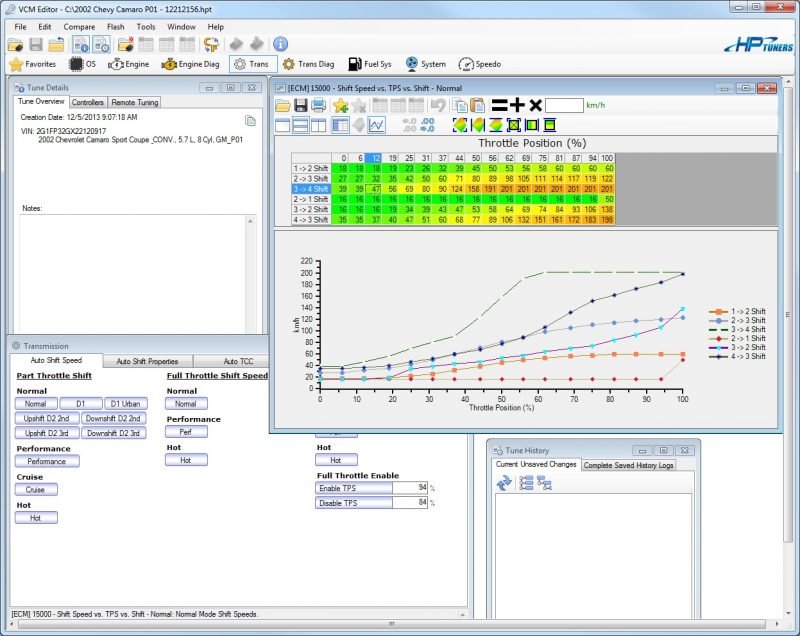Refresh the Tune History changes list
The width and height of the screenshot is (800, 636).
(x=504, y=483)
